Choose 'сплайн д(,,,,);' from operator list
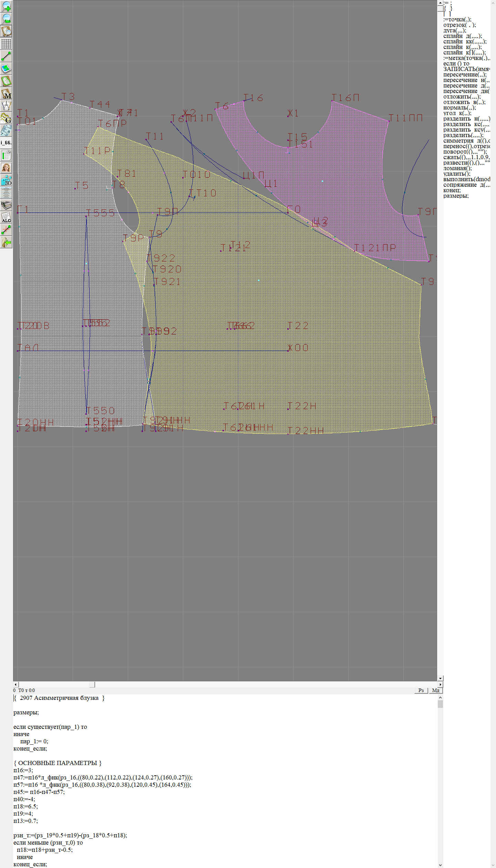 pos(463,36)
